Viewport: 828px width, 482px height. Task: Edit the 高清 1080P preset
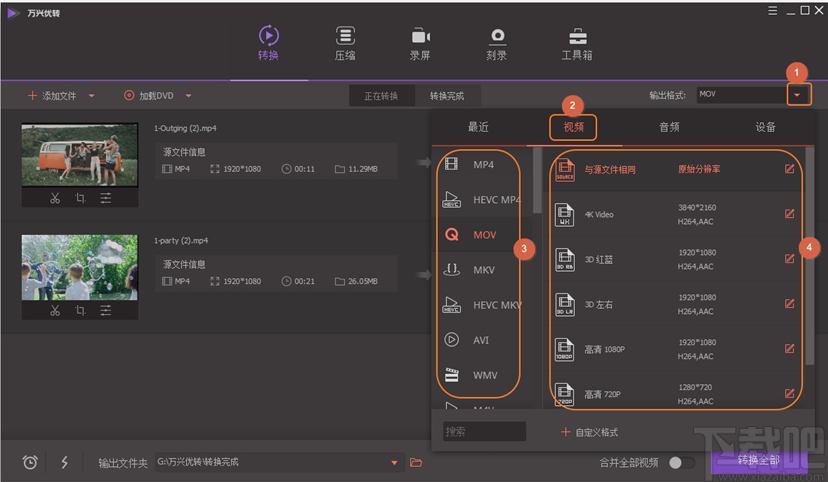[789, 348]
